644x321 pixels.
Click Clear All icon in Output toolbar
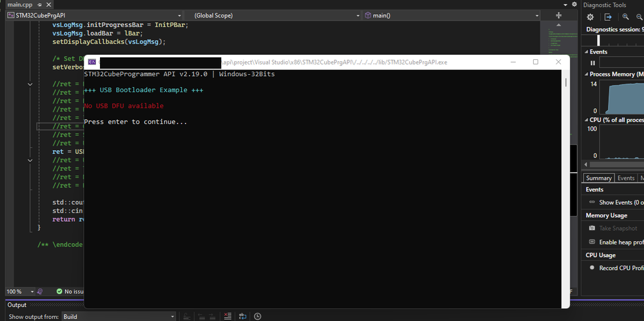pyautogui.click(x=227, y=316)
